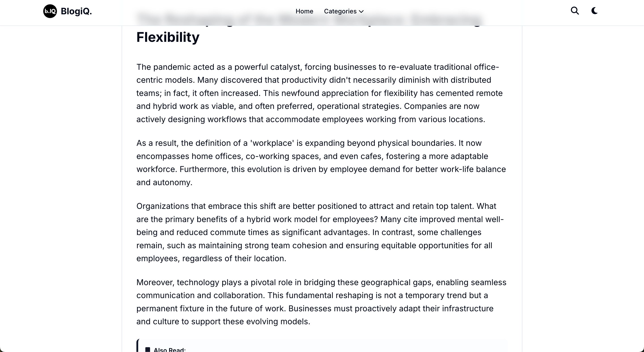
Task: Go to the Home menu item
Action: (x=304, y=11)
